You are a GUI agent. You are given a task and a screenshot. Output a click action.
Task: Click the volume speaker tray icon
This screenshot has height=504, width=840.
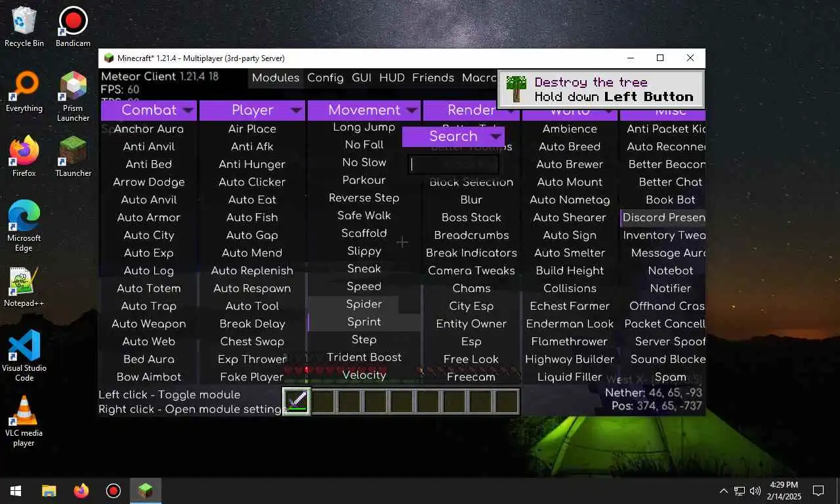point(755,491)
